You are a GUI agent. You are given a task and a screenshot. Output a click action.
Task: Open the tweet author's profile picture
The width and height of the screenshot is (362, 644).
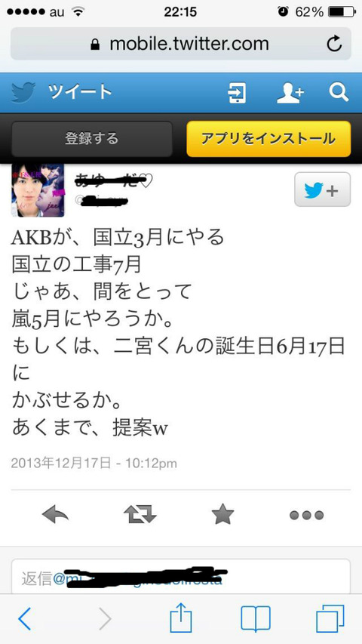tap(38, 190)
